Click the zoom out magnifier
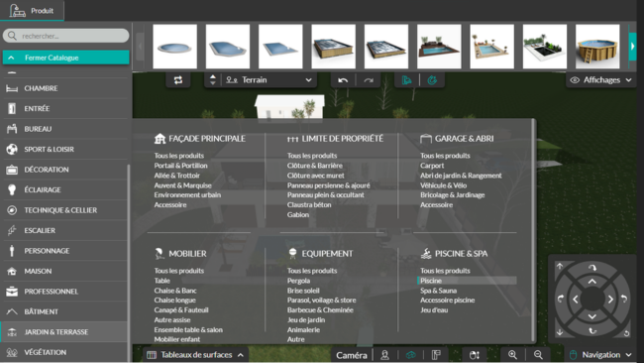 click(x=538, y=355)
